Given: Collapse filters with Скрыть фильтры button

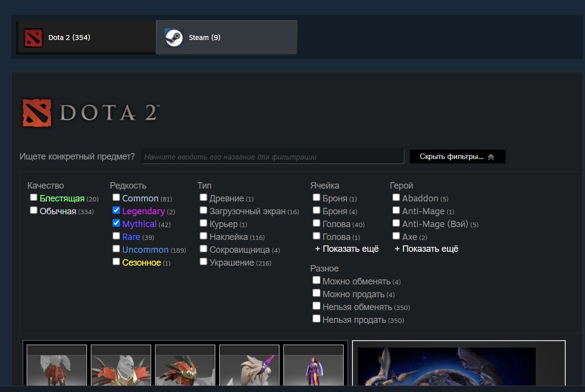Looking at the screenshot, I should pyautogui.click(x=457, y=157).
